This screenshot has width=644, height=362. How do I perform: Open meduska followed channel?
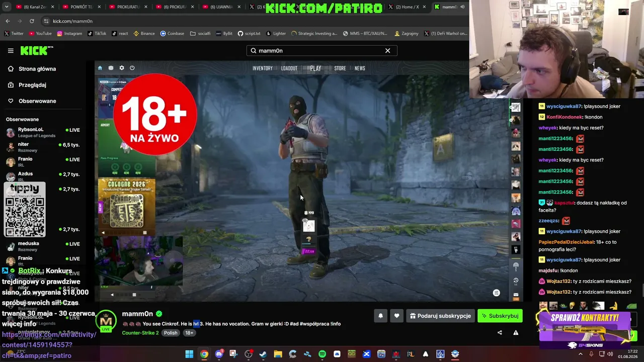[43, 246]
